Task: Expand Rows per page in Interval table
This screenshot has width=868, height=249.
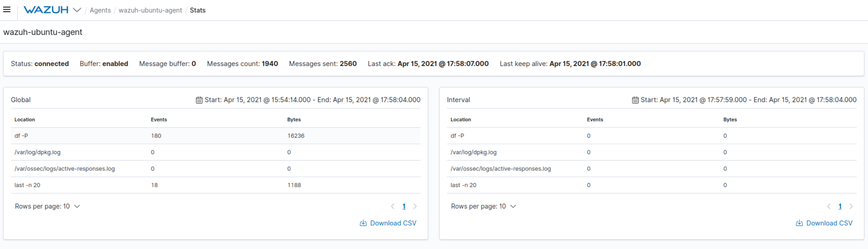Action: point(483,206)
